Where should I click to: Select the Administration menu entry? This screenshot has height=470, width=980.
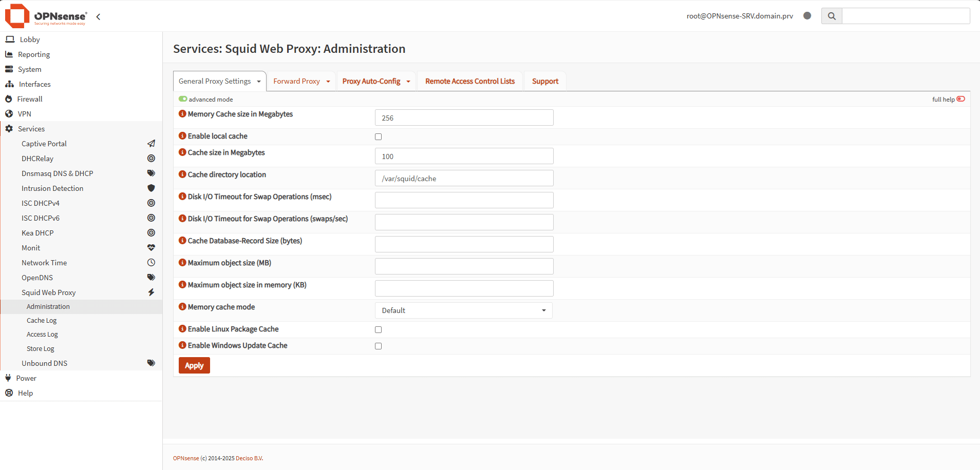click(81, 306)
